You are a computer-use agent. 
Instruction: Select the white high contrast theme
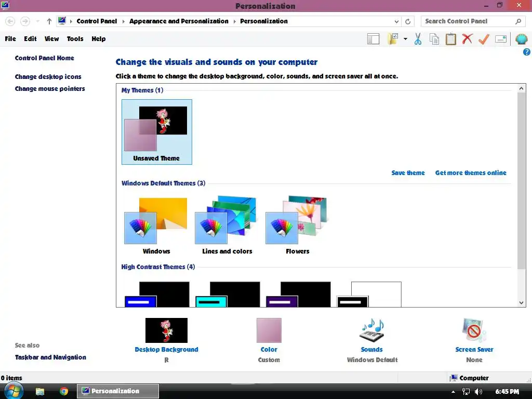tap(369, 295)
